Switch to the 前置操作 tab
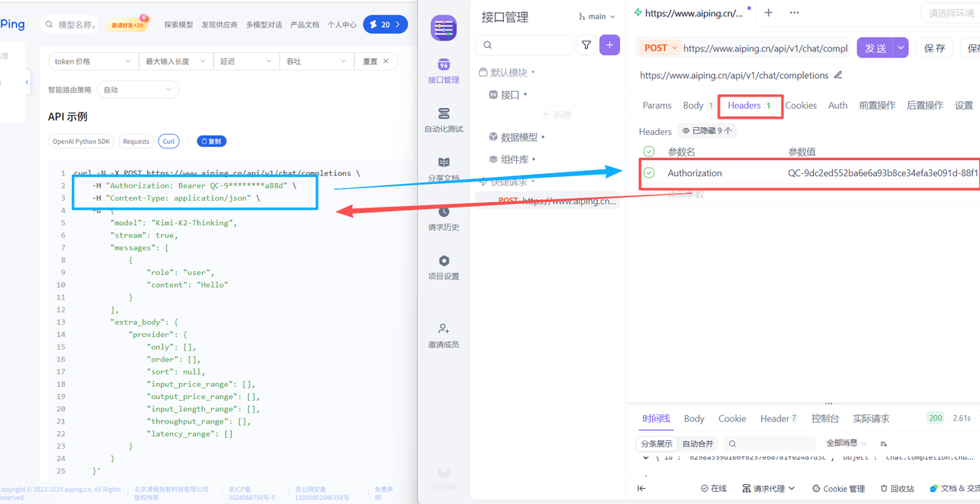The image size is (980, 504). (877, 105)
